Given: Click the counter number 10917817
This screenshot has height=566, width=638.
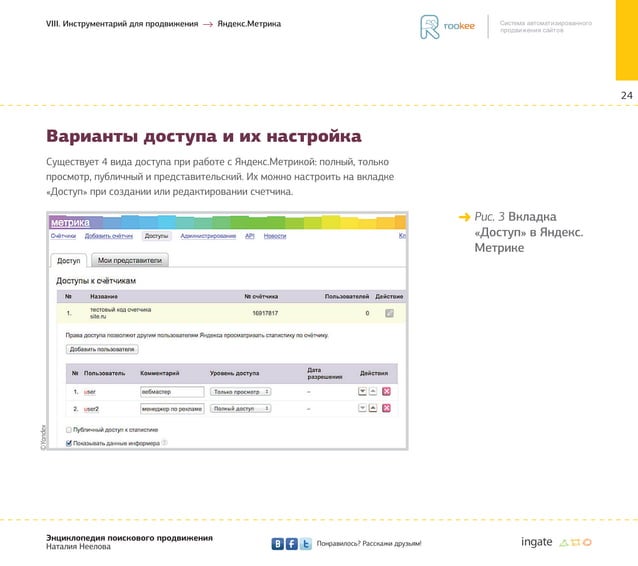Looking at the screenshot, I should pos(265,313).
